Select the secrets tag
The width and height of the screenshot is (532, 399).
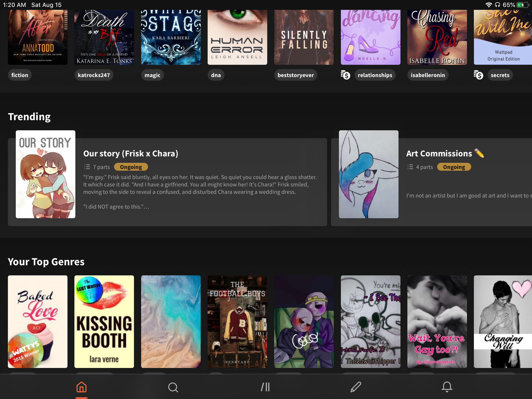500,75
